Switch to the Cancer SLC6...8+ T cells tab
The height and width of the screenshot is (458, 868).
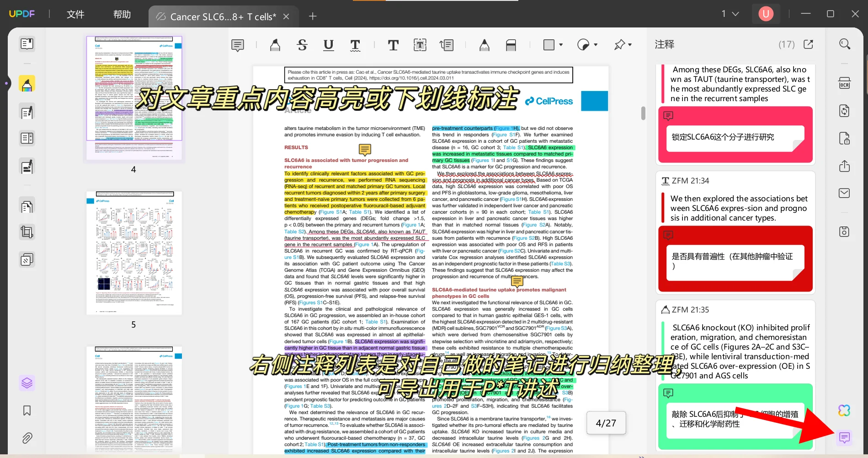click(x=223, y=17)
